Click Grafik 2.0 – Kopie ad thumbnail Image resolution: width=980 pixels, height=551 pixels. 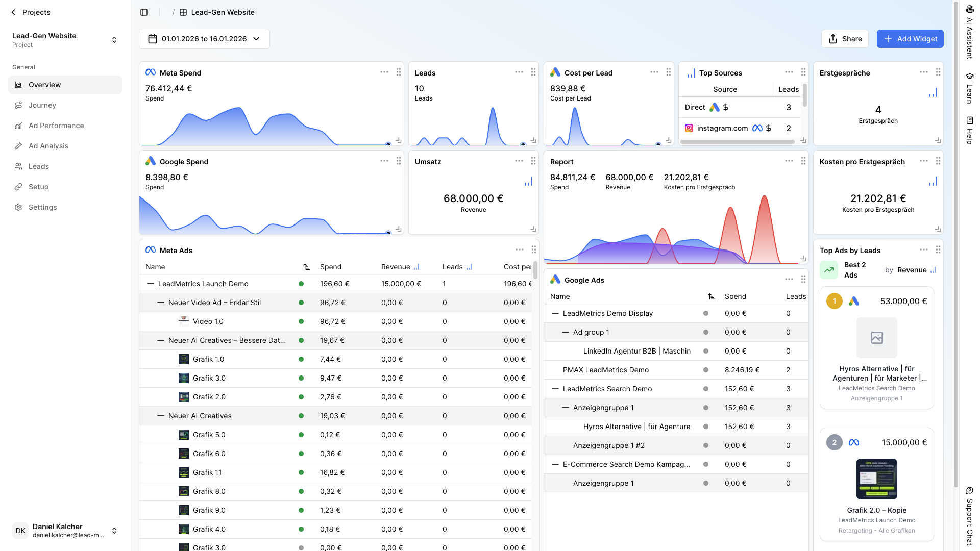coord(876,479)
